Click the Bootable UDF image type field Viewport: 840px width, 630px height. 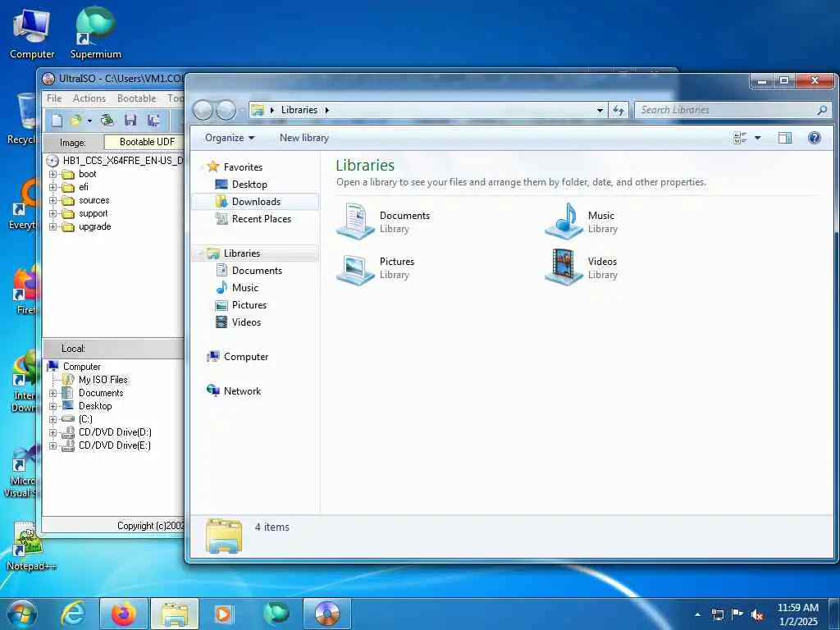pos(144,141)
